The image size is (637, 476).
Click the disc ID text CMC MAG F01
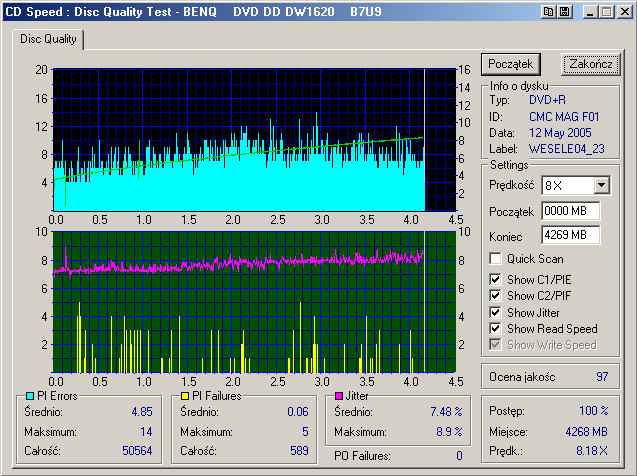coord(564,117)
